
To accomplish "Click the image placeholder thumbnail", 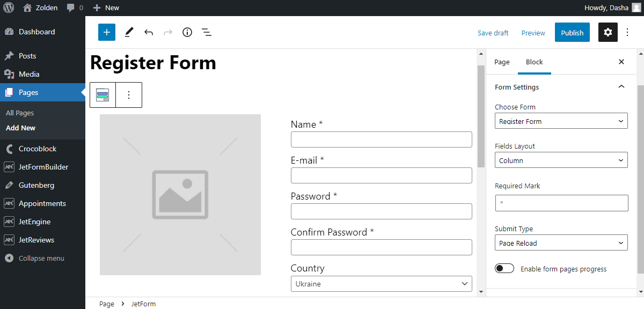I will 180,195.
